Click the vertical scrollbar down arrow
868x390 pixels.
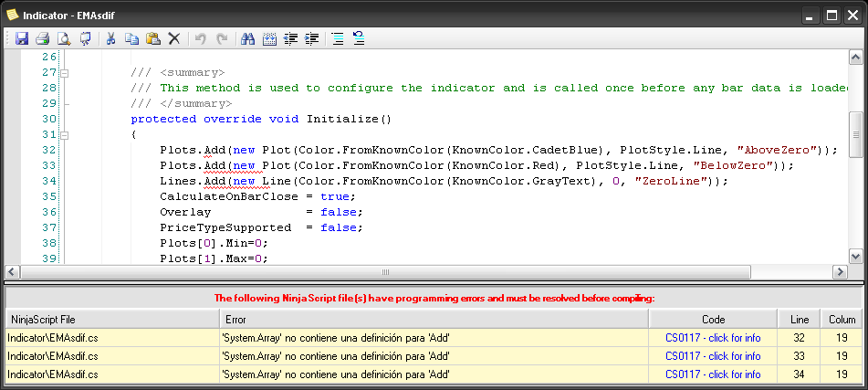point(855,257)
